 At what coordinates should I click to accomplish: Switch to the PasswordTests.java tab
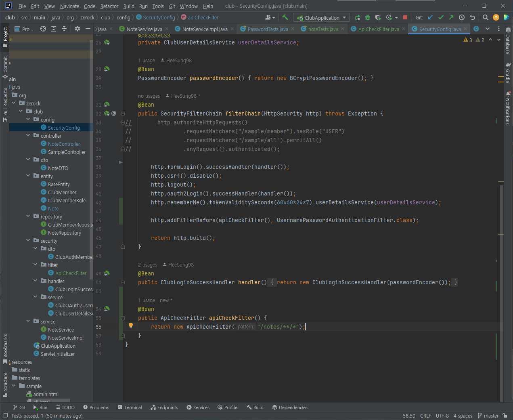(268, 29)
